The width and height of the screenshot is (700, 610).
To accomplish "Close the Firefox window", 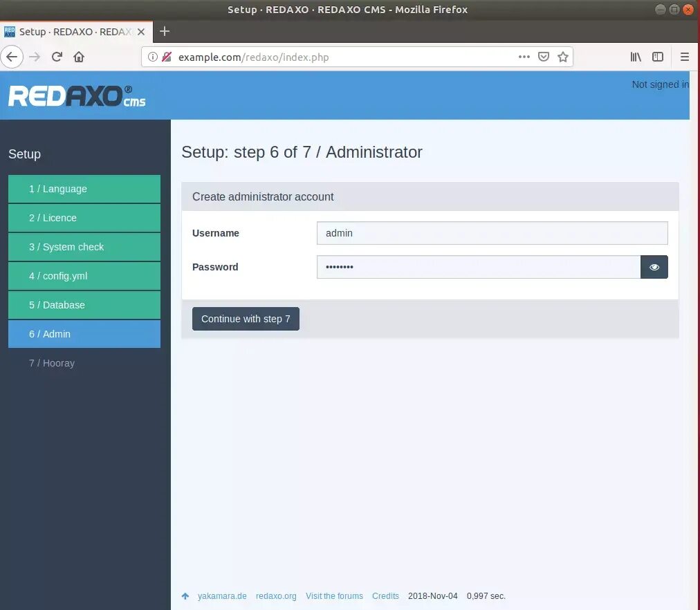I will [688, 10].
